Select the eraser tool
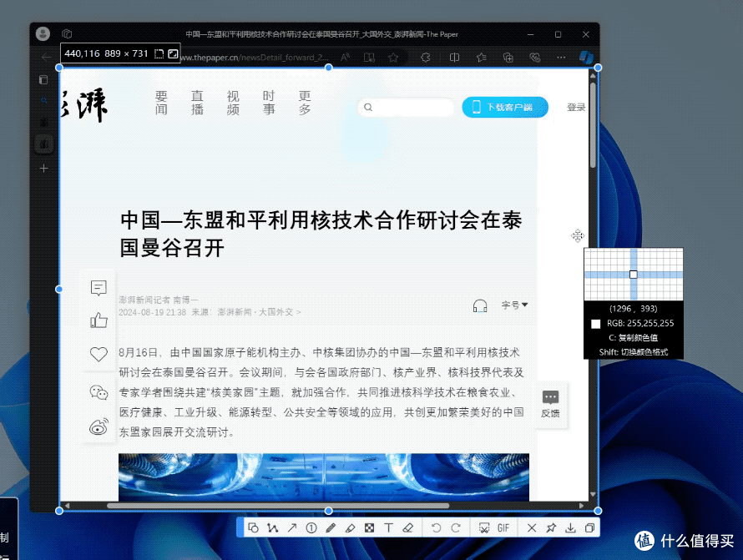The width and height of the screenshot is (743, 560). pyautogui.click(x=408, y=527)
